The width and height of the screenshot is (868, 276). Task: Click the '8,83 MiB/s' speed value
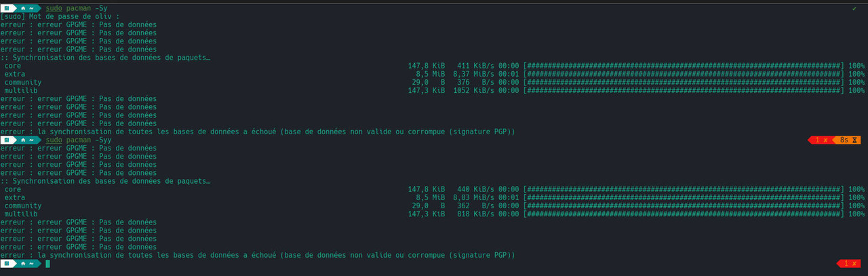(x=473, y=197)
